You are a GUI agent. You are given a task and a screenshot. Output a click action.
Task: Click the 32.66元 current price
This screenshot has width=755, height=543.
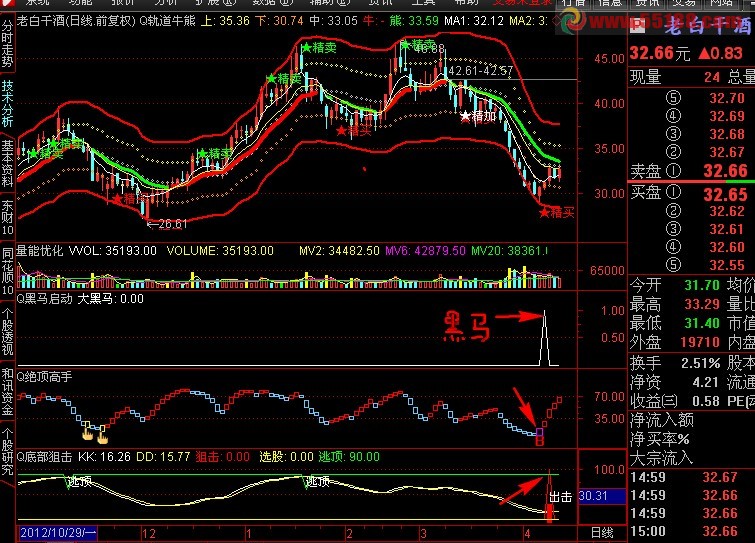[x=661, y=53]
